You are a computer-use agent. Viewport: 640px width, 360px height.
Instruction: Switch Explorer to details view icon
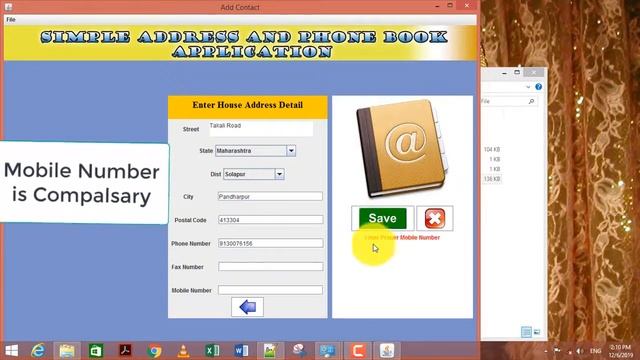526,332
